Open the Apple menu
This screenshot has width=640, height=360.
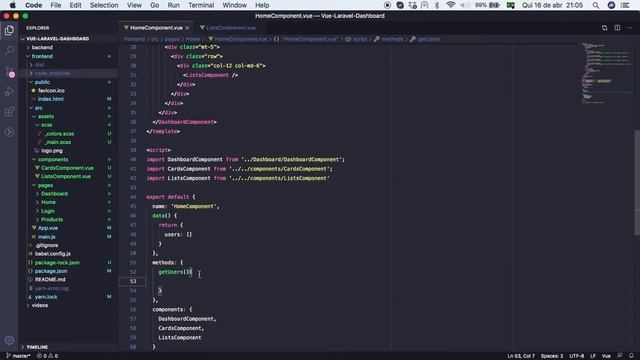13,5
